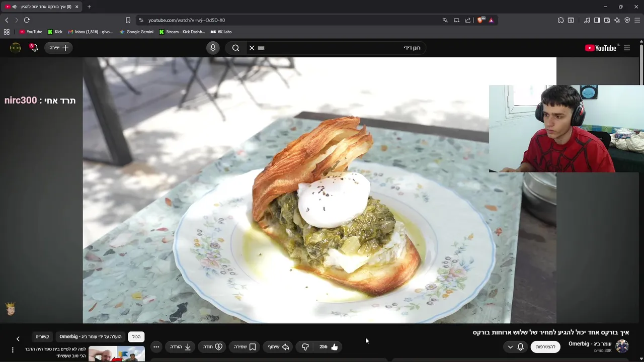Click the שיתוף share button

tap(278, 347)
